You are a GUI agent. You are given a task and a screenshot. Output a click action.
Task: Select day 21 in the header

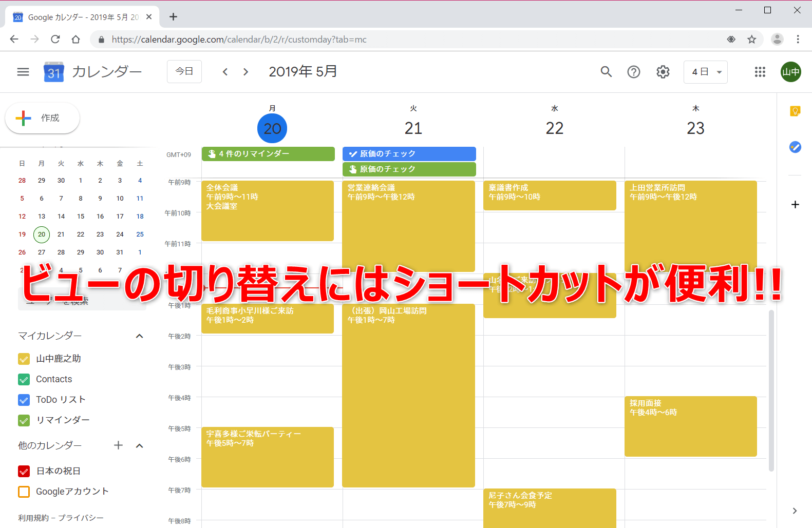coord(413,128)
